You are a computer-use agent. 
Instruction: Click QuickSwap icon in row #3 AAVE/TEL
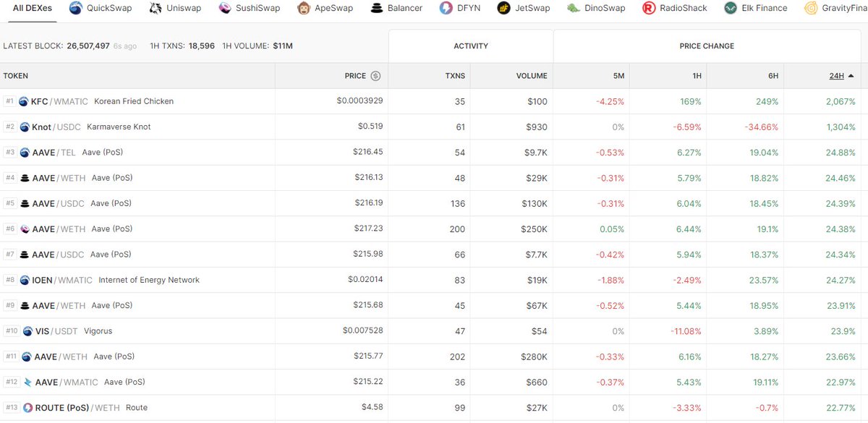[25, 153]
